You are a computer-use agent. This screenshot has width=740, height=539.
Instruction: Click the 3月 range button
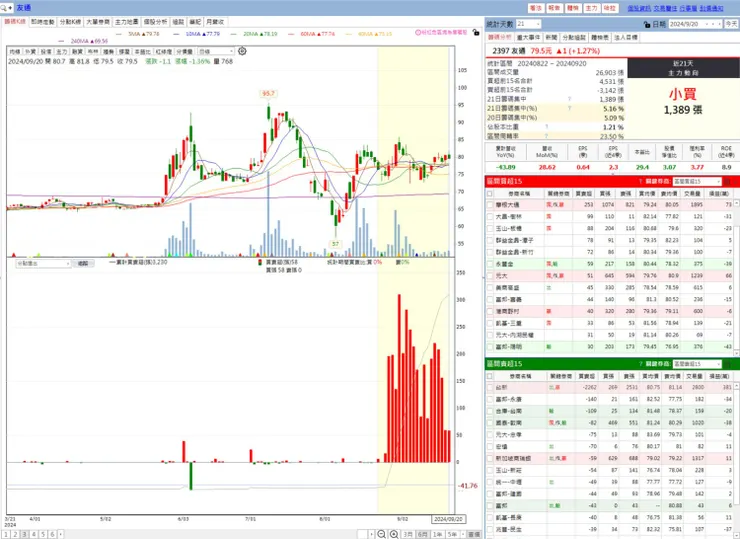408,534
